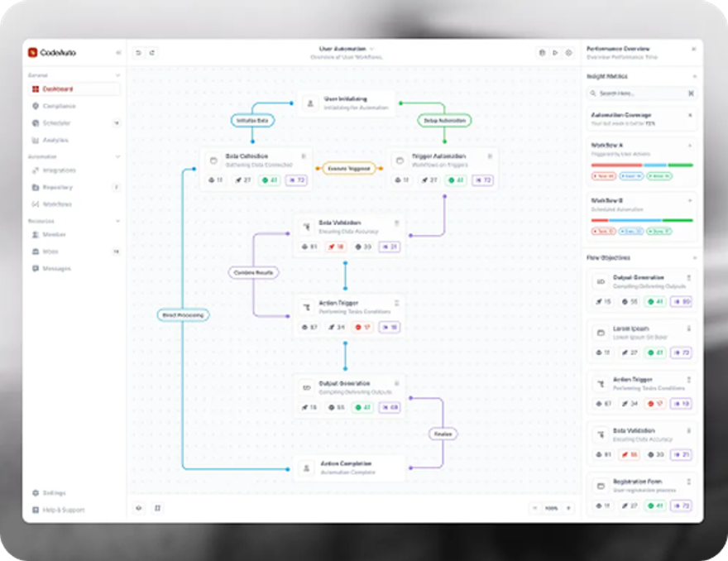Select the Action Completion node

point(348,467)
